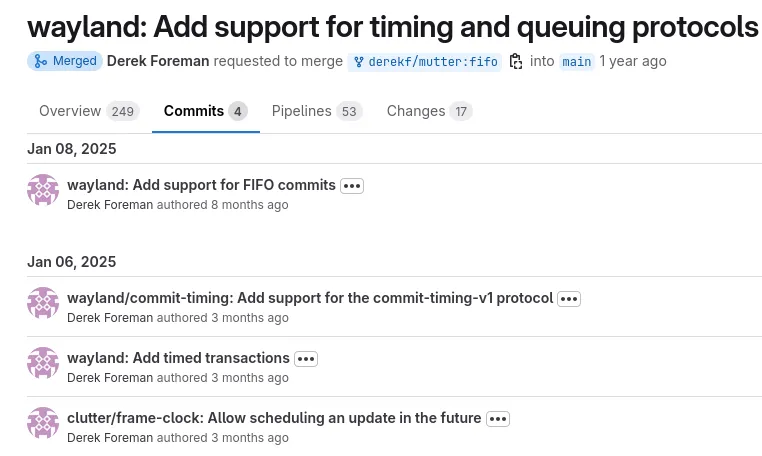The height and width of the screenshot is (456, 762).
Task: Expand description of FIFO commits commit
Action: tap(352, 186)
